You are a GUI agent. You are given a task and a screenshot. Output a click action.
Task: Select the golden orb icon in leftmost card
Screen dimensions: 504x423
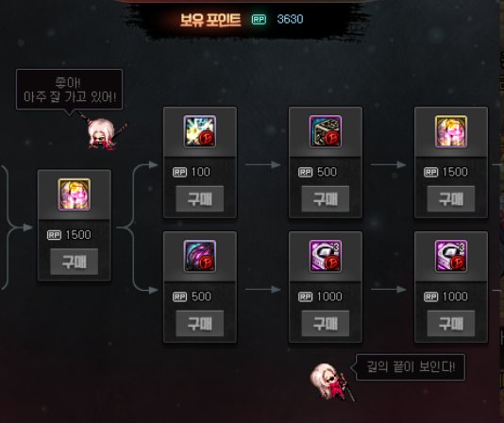pyautogui.click(x=75, y=195)
